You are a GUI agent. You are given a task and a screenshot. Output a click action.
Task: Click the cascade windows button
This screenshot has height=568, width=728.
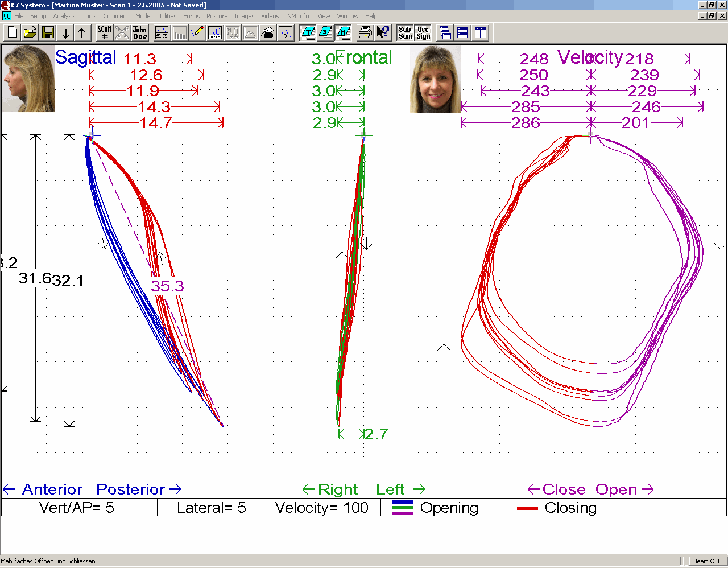coord(445,33)
